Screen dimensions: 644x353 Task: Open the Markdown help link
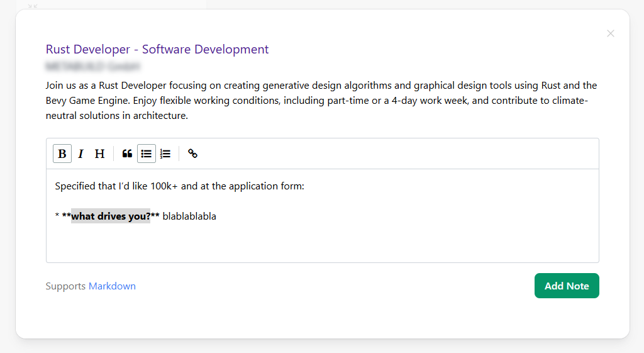click(x=112, y=286)
